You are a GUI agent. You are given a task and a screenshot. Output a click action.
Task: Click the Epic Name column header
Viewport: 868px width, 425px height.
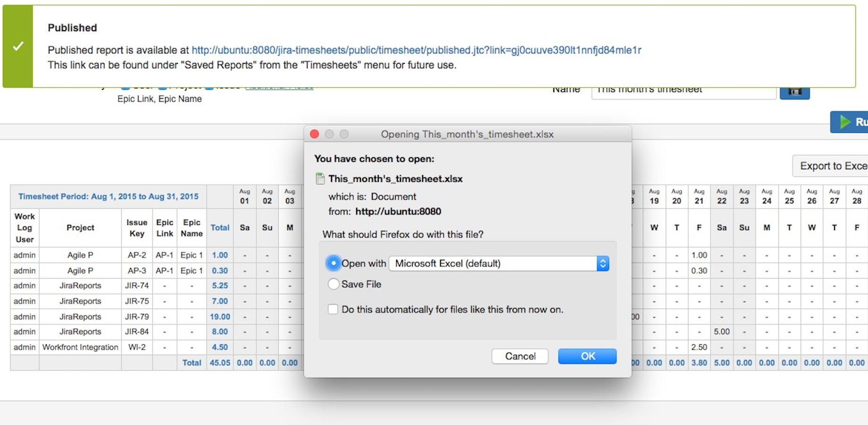pos(192,228)
